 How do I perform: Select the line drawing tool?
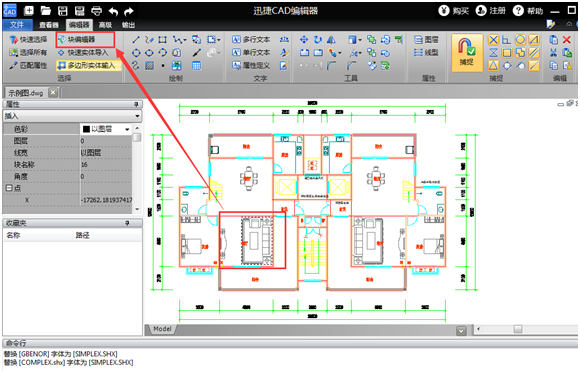136,40
